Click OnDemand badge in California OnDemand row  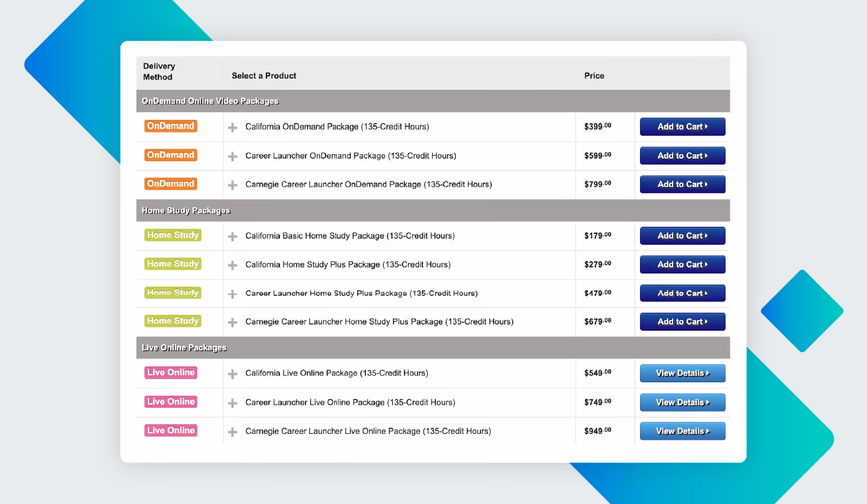point(171,126)
